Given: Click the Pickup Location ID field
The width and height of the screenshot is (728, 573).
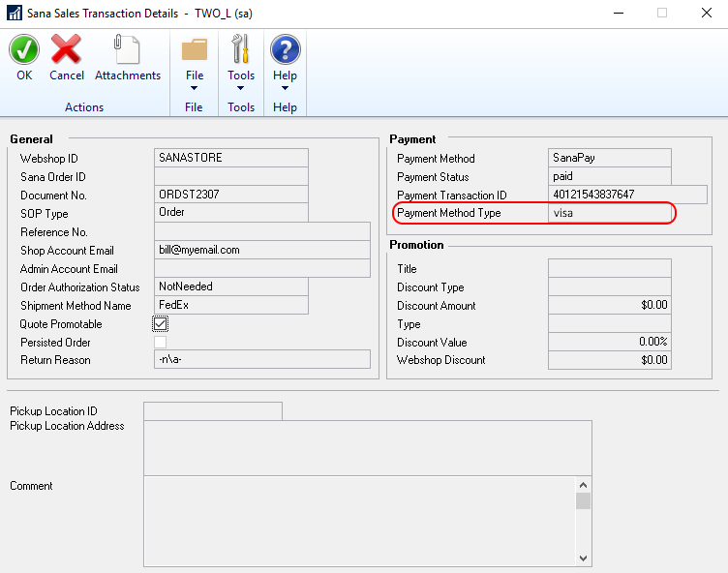Looking at the screenshot, I should 212,411.
